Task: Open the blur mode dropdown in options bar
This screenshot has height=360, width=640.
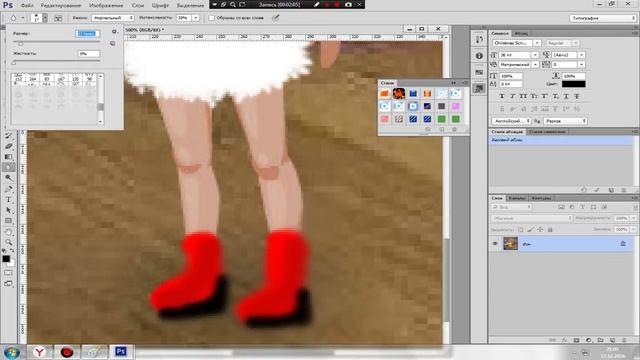Action: pyautogui.click(x=113, y=18)
